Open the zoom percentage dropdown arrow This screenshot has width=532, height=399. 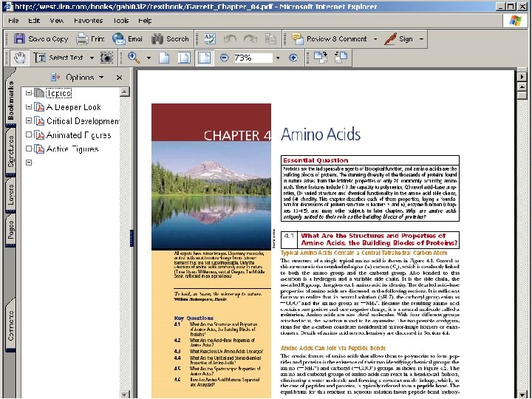pyautogui.click(x=278, y=58)
